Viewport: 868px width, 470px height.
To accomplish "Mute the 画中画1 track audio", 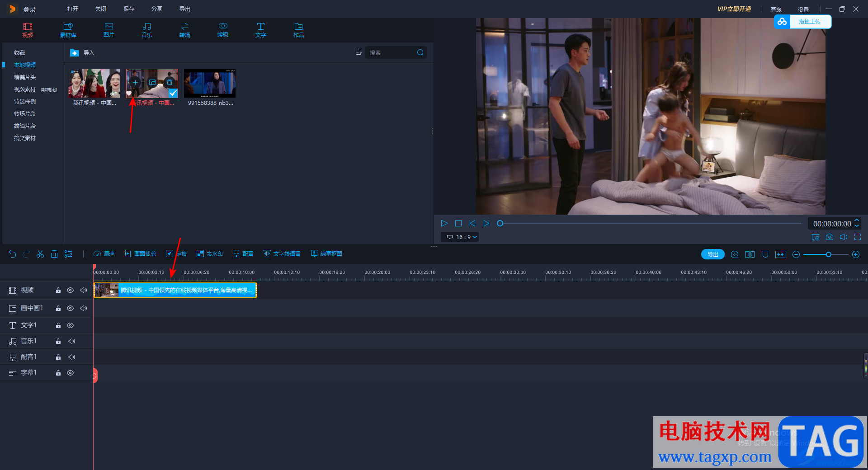I will pos(83,308).
